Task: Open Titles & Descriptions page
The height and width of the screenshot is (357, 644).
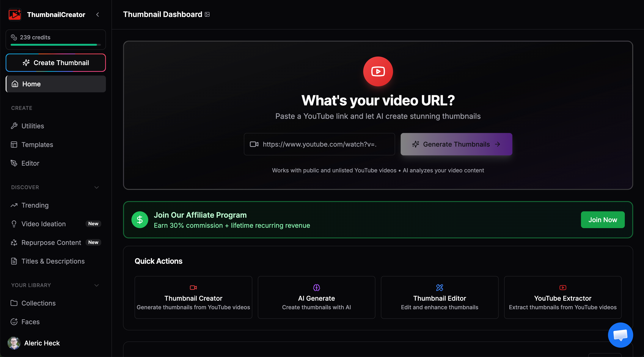Action: click(x=56, y=261)
